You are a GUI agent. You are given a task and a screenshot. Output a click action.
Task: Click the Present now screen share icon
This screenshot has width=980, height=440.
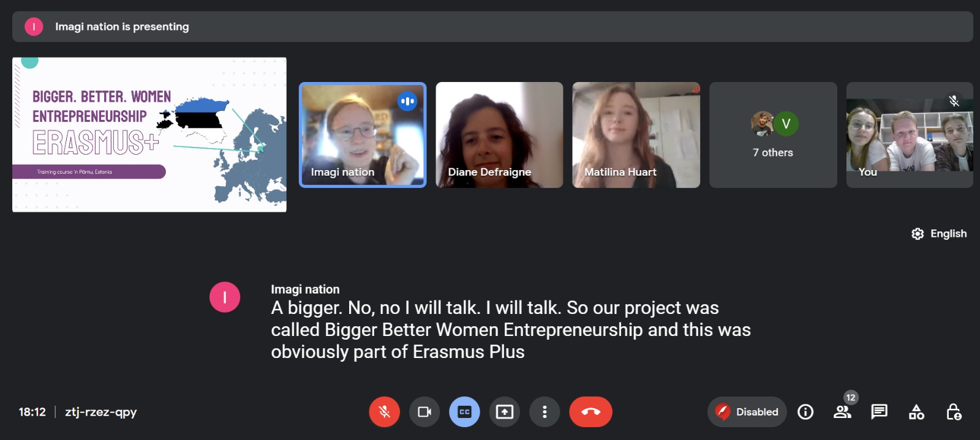[x=504, y=412]
